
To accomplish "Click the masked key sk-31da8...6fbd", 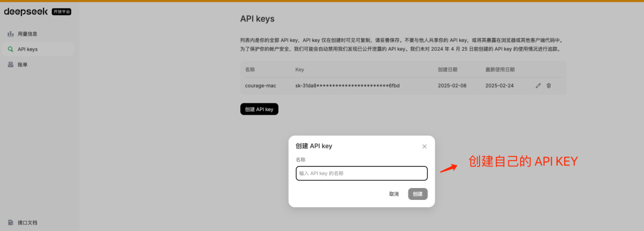I will coord(348,86).
